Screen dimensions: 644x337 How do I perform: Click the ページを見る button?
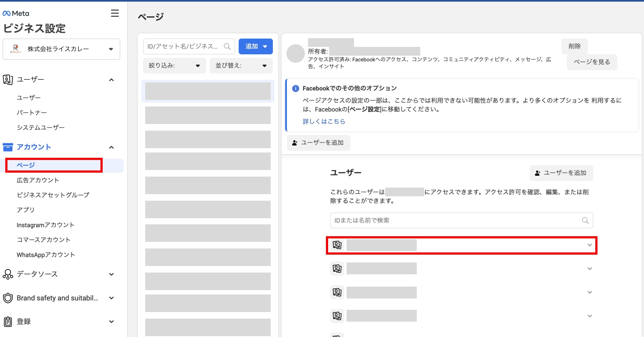pyautogui.click(x=592, y=62)
